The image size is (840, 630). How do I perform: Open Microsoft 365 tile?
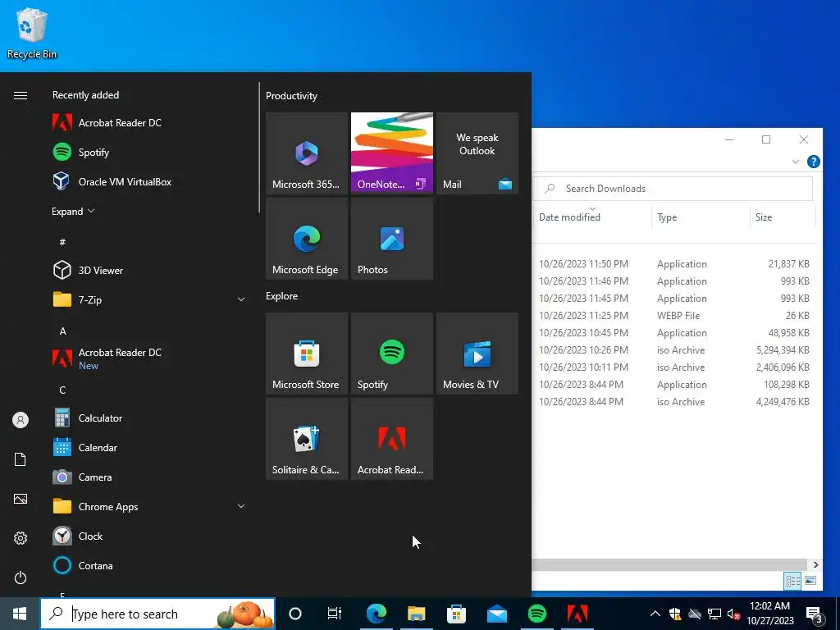point(307,153)
